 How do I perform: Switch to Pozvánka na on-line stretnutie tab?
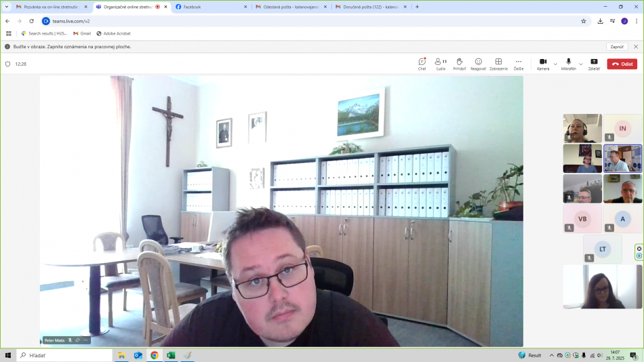point(52,7)
